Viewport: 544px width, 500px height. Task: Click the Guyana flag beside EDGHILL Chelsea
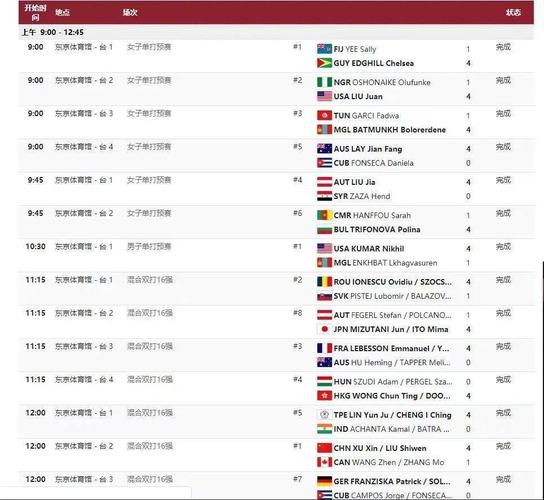tap(324, 63)
